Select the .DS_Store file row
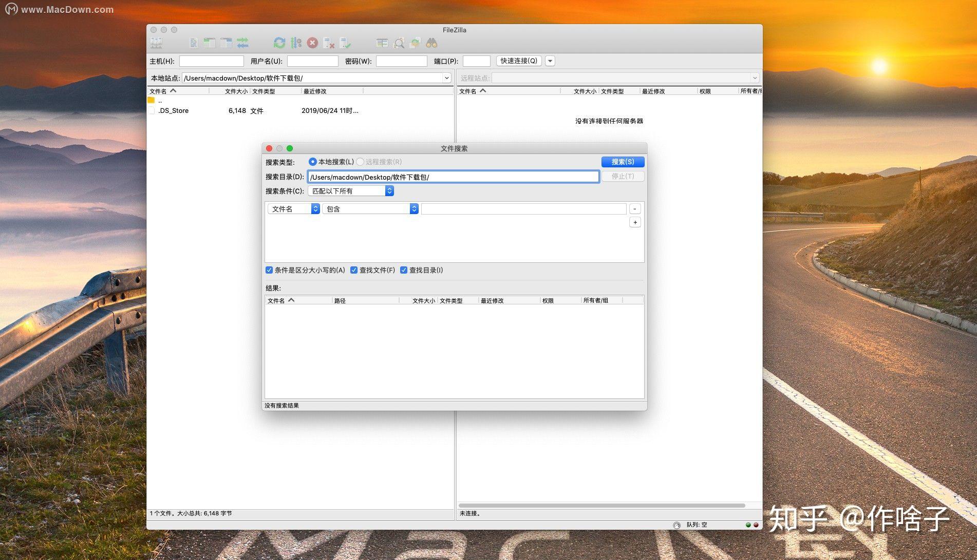Image resolution: width=977 pixels, height=560 pixels. pyautogui.click(x=300, y=110)
